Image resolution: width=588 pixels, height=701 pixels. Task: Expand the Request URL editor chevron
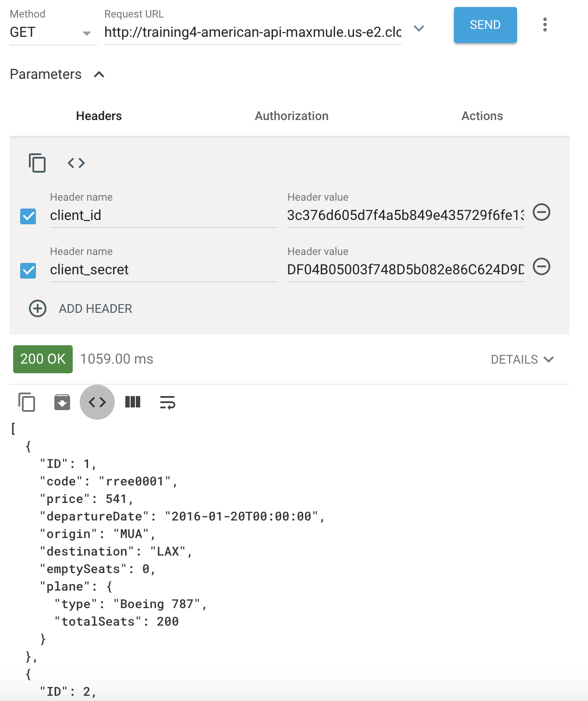click(x=419, y=28)
